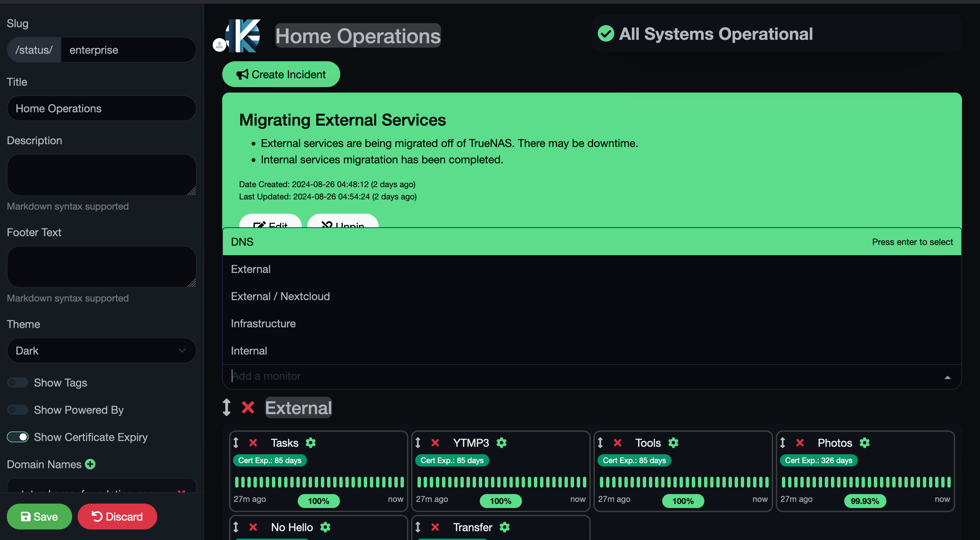Choose External / Nextcloud from the list
Viewport: 980px width, 540px height.
[280, 296]
